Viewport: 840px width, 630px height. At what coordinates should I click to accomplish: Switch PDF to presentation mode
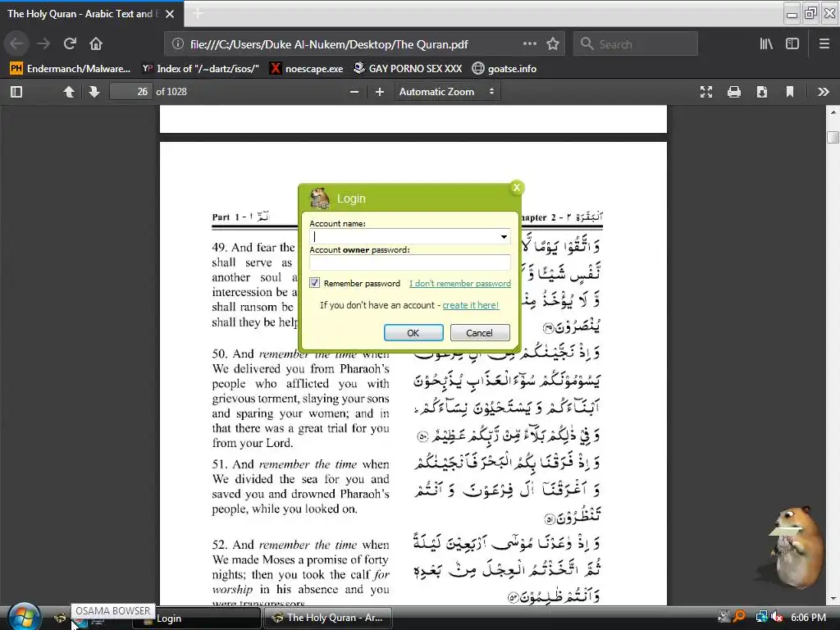[x=706, y=92]
